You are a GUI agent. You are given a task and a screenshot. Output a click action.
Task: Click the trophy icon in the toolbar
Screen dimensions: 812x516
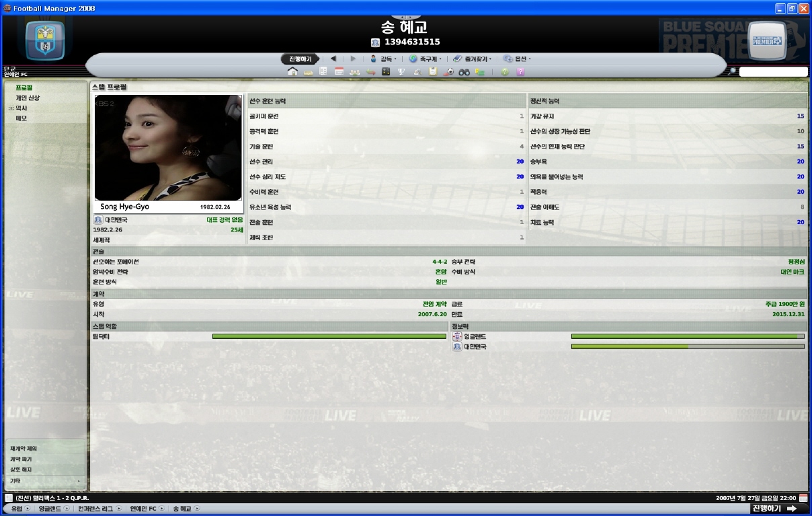[401, 72]
